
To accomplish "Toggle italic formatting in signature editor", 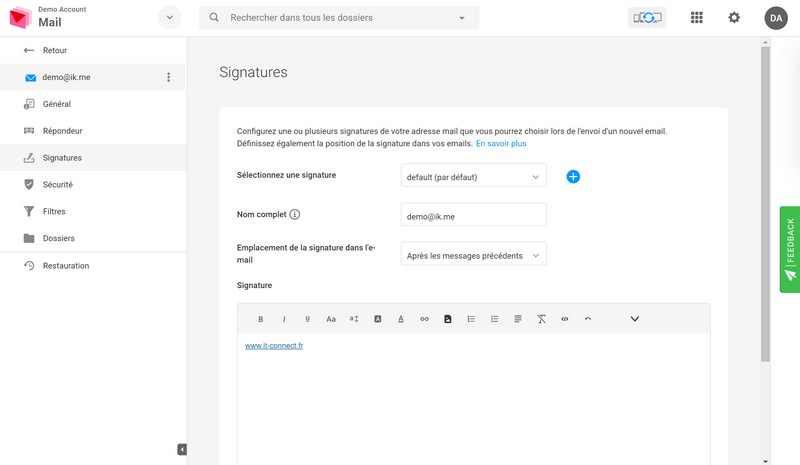I will point(284,319).
